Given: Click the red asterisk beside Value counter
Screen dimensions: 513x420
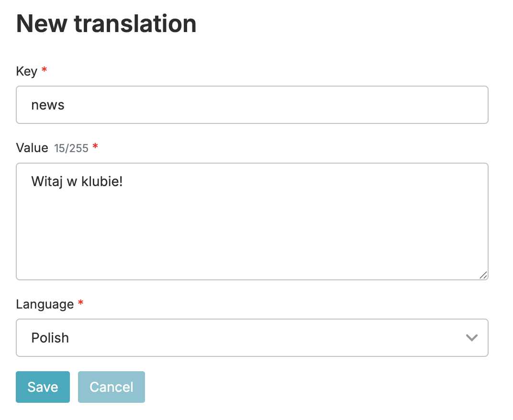Looking at the screenshot, I should (95, 147).
